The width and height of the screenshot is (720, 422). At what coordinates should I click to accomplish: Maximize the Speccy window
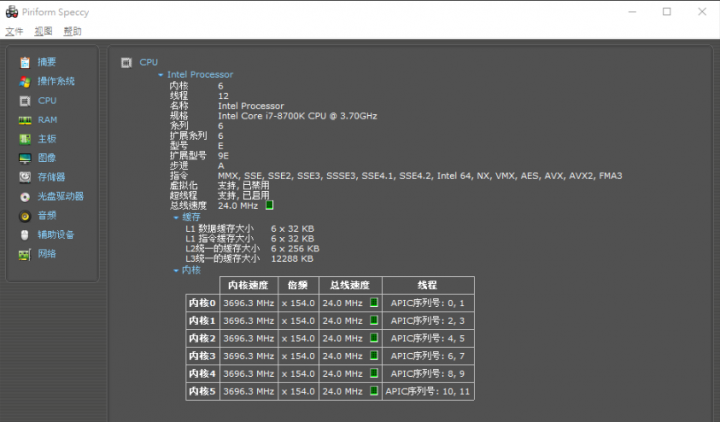[667, 12]
